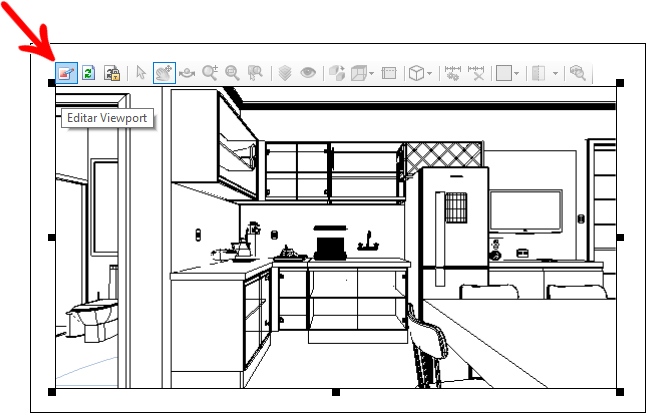
Task: Click the Editar Viewport pencil icon
Action: coord(66,73)
